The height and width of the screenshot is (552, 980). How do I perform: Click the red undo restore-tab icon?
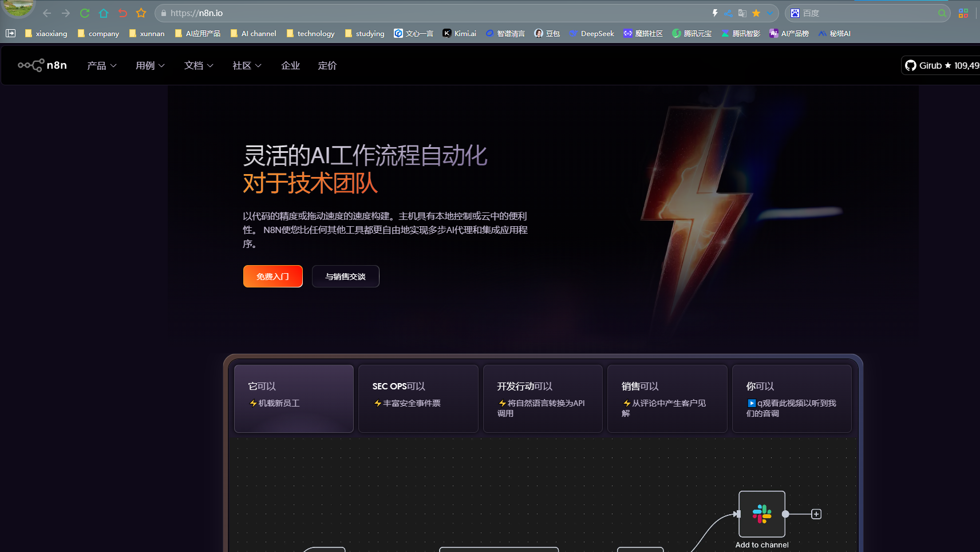coord(122,13)
